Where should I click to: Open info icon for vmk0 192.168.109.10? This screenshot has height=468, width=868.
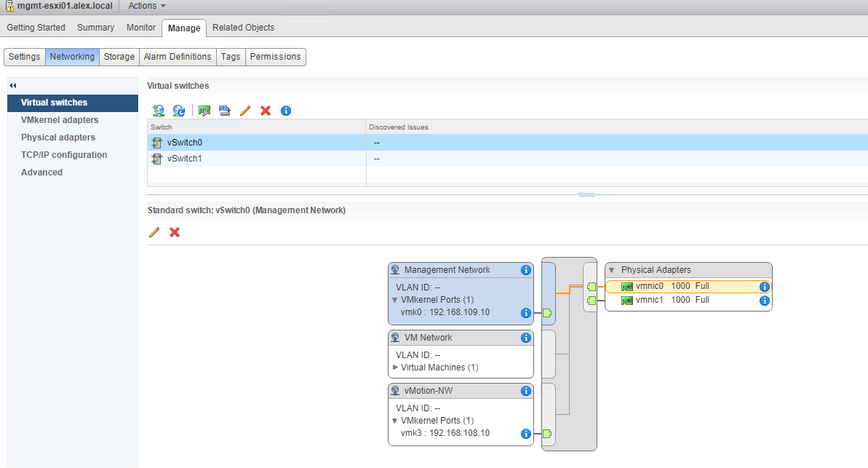(x=526, y=313)
